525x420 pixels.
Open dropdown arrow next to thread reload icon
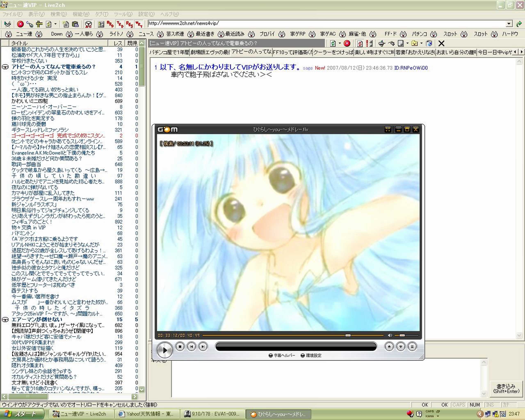(340, 43)
